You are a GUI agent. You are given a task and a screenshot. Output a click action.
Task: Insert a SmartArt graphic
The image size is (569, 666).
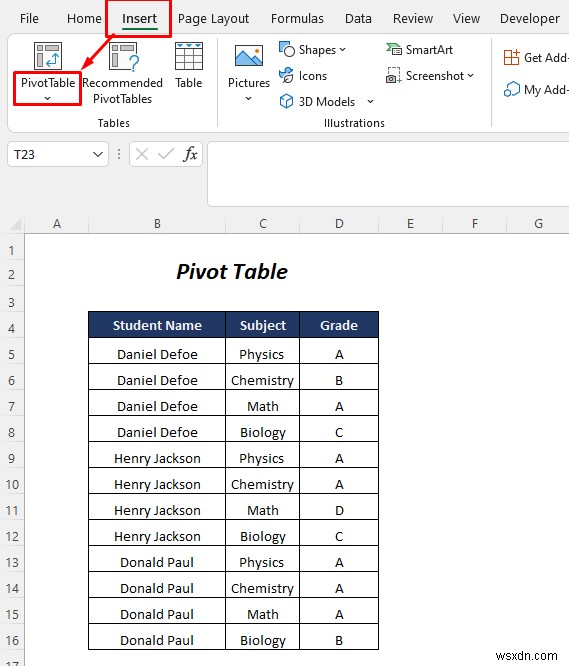point(419,50)
